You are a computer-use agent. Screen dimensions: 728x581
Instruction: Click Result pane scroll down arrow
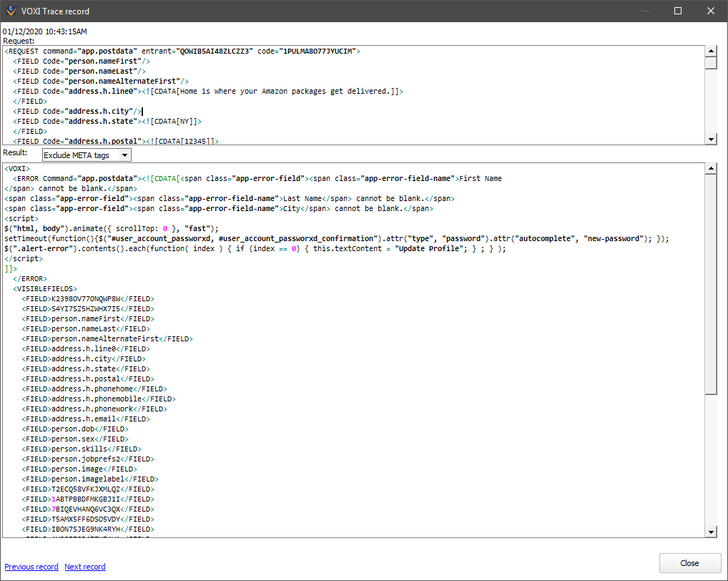711,532
